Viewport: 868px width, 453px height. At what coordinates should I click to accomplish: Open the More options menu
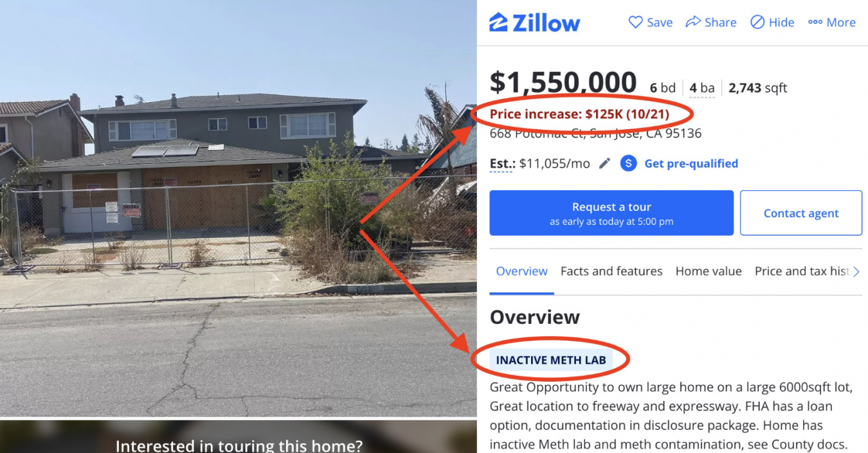tap(832, 22)
